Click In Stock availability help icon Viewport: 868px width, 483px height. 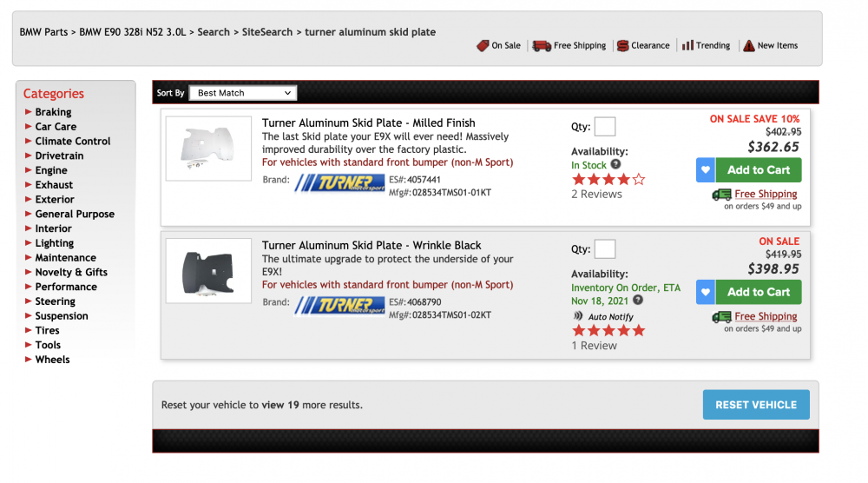[x=615, y=164]
